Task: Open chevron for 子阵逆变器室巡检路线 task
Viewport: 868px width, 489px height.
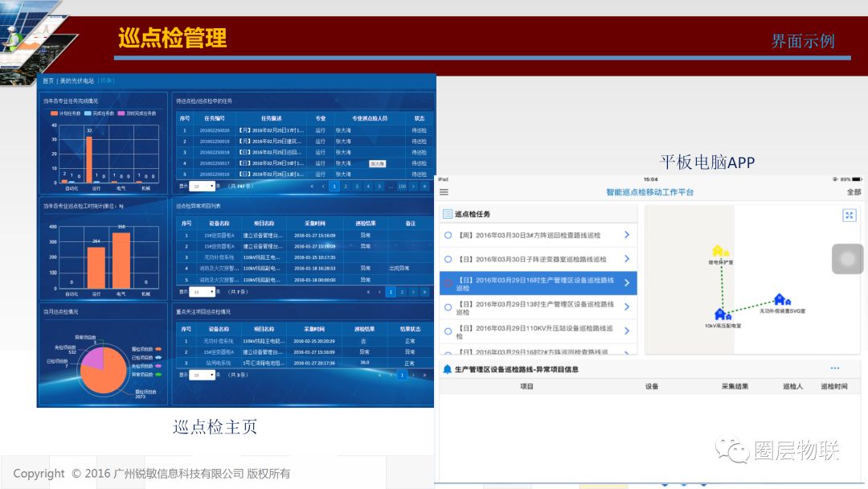Action: pyautogui.click(x=627, y=259)
